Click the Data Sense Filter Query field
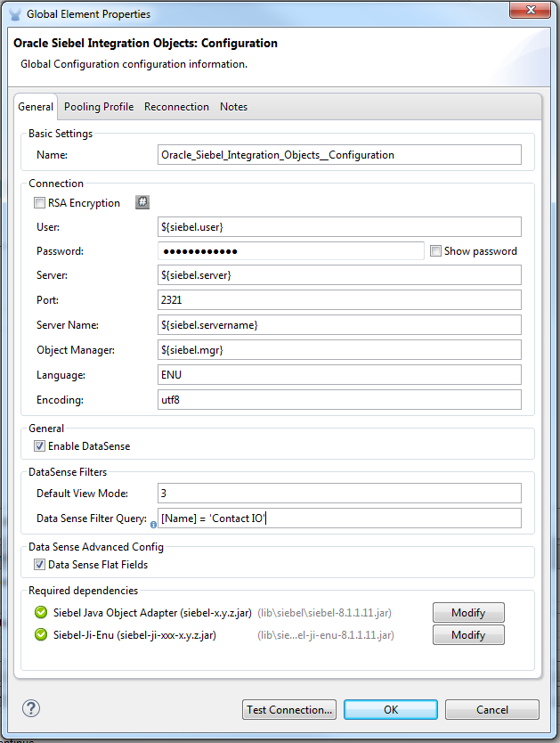Screen dimensions: 560x743 tap(339, 518)
